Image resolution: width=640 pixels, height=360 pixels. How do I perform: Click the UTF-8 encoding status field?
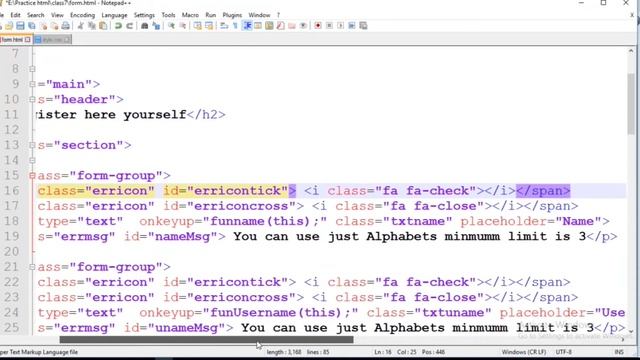tap(563, 352)
